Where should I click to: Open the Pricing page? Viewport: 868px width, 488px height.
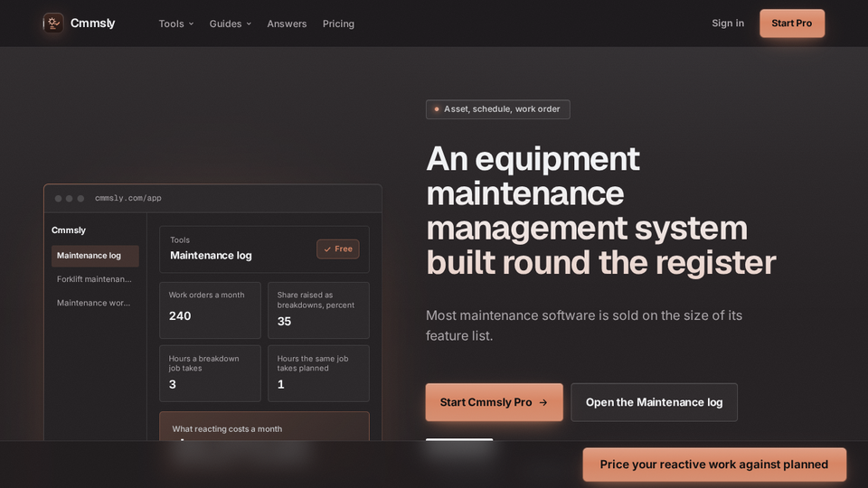(x=338, y=23)
